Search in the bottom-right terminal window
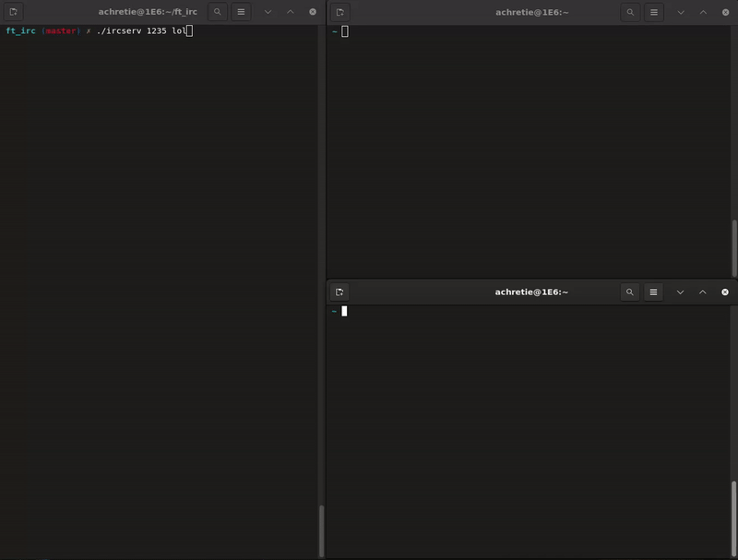 pyautogui.click(x=630, y=292)
